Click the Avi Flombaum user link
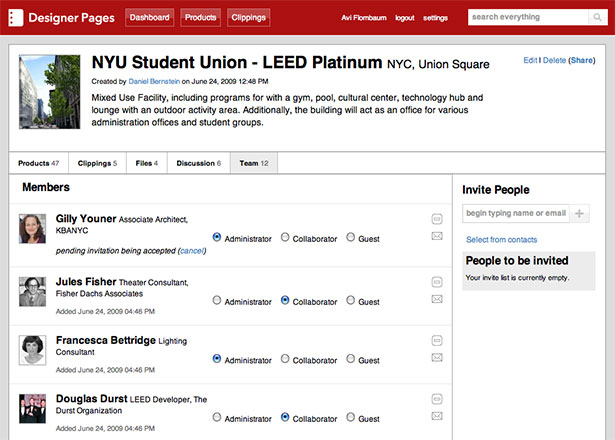The width and height of the screenshot is (615, 440). (x=364, y=18)
